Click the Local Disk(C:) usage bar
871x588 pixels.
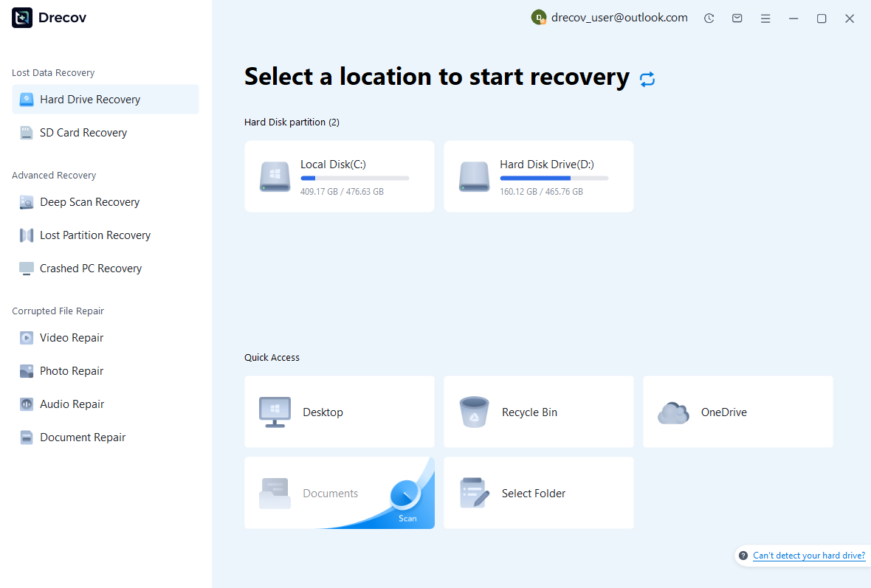click(x=355, y=179)
